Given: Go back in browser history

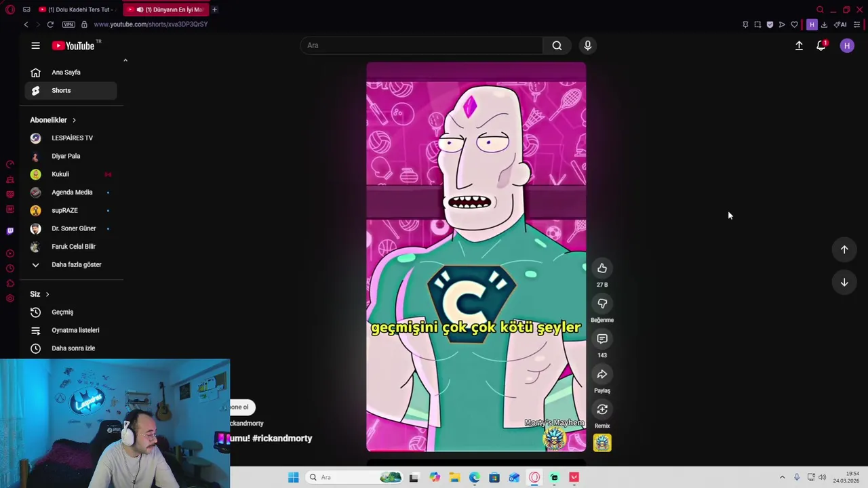Looking at the screenshot, I should tap(26, 24).
